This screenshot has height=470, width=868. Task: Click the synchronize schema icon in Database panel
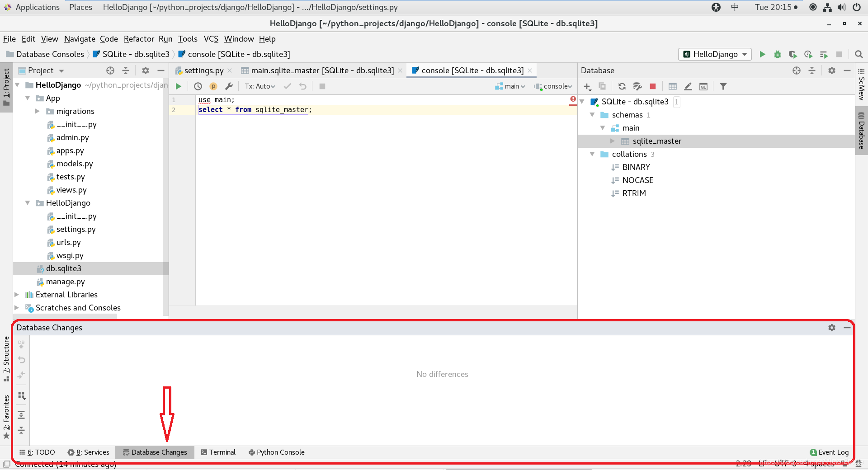(x=637, y=86)
